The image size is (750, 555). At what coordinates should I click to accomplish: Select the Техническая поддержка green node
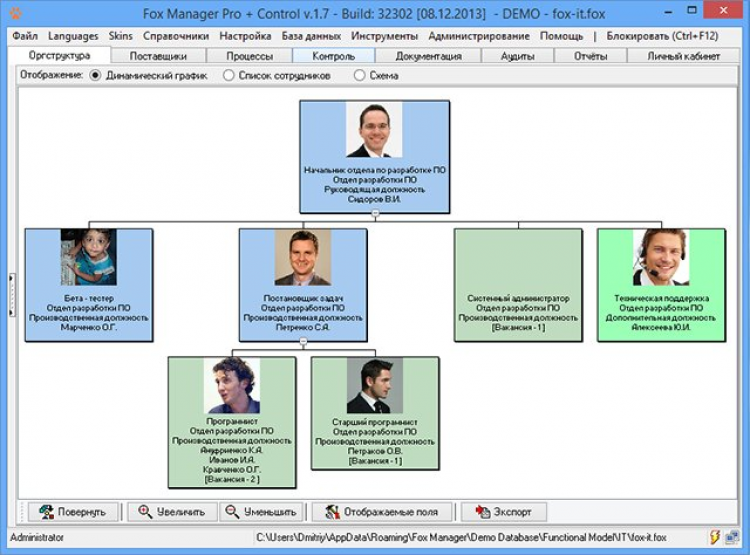click(662, 285)
